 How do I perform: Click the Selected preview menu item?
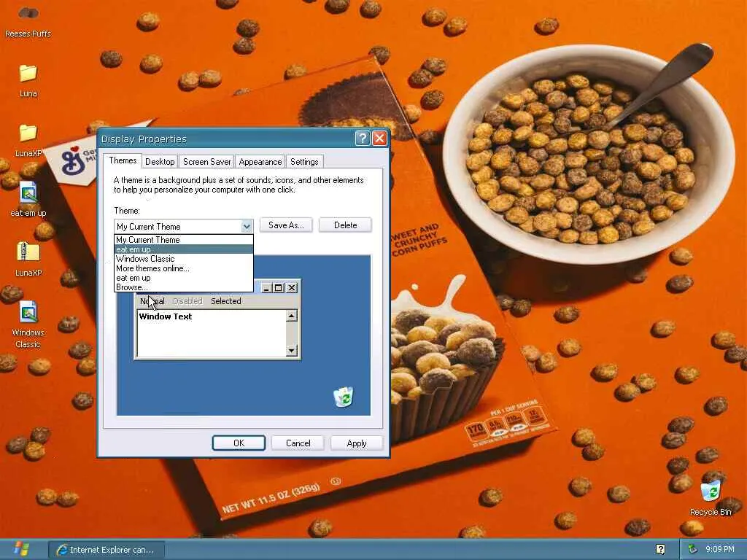point(226,301)
